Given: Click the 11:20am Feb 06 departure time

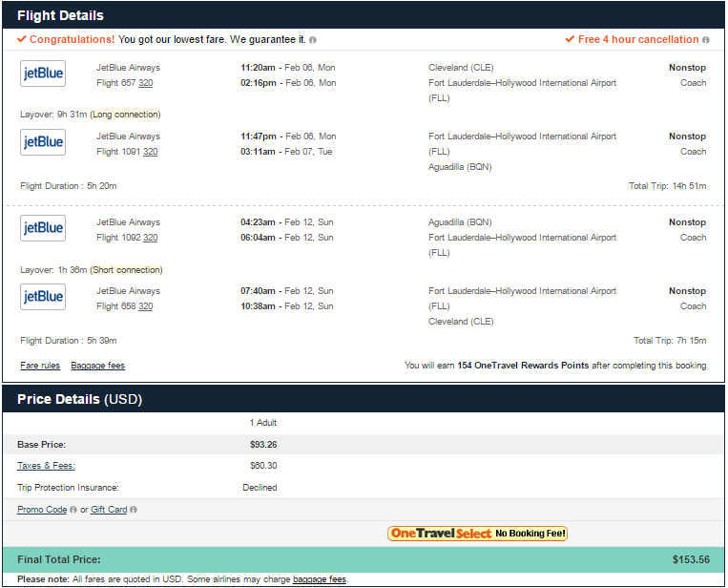Looking at the screenshot, I should point(288,68).
